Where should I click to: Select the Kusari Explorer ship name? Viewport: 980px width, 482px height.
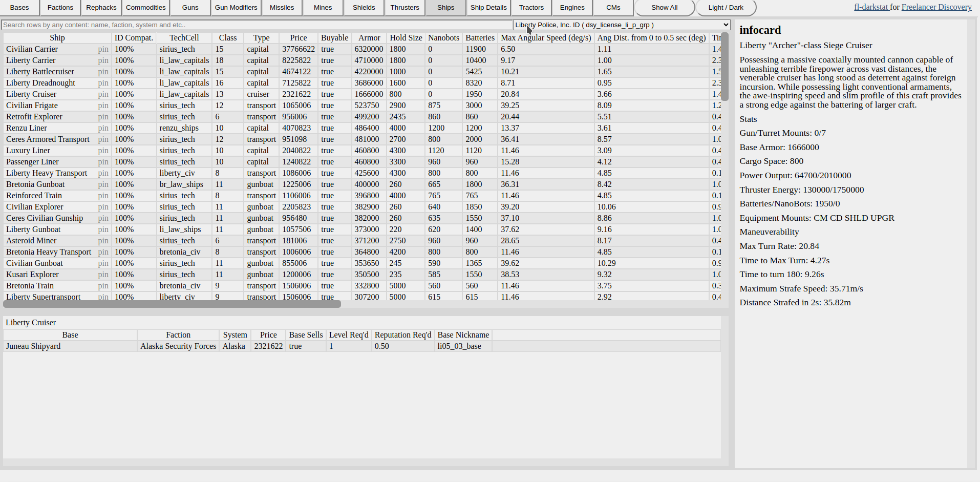pyautogui.click(x=32, y=275)
